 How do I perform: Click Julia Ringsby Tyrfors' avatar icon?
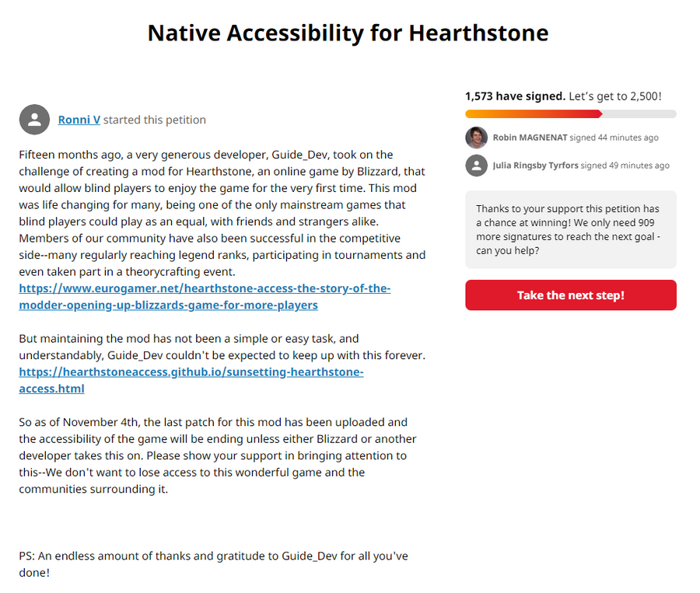click(x=476, y=166)
